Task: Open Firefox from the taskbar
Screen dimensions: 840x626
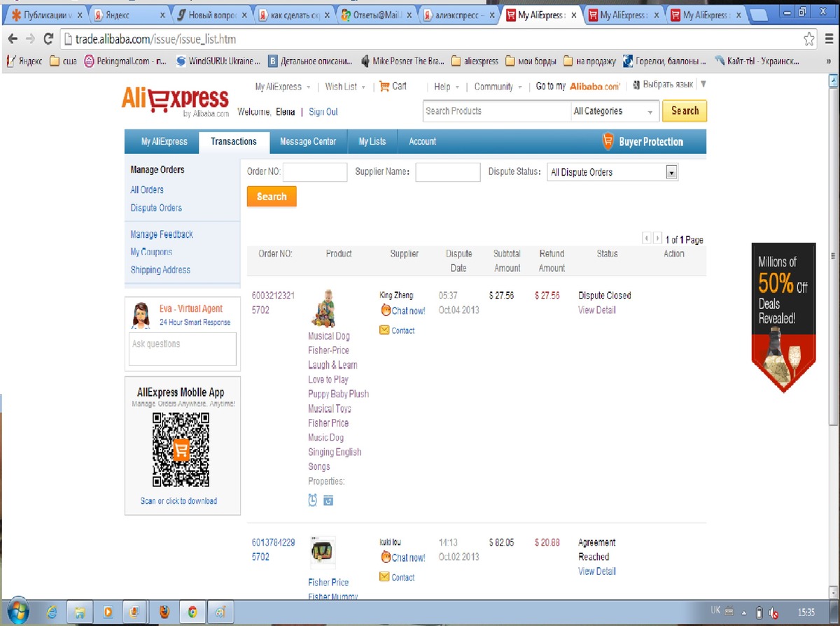Action: (x=165, y=612)
